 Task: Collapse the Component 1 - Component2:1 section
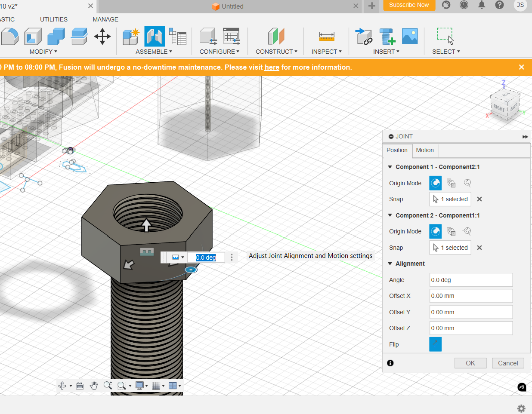[390, 167]
